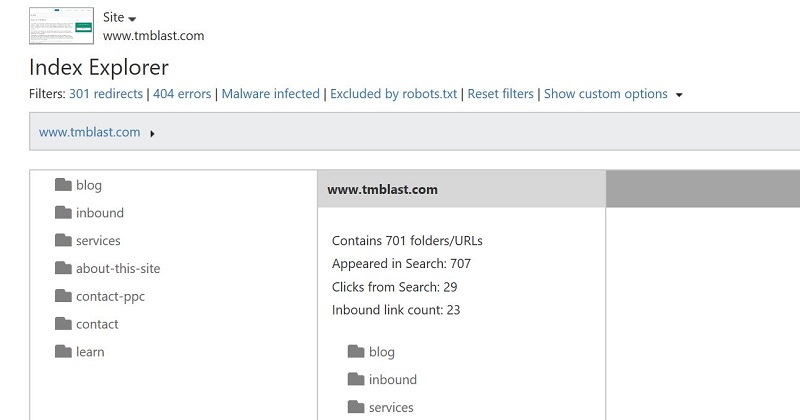
Task: Click the site preview thumbnail
Action: tap(61, 26)
